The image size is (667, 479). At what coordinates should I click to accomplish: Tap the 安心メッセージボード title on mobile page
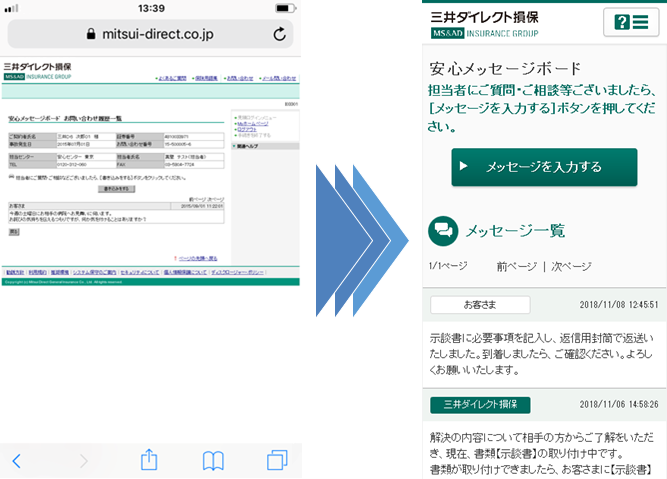pyautogui.click(x=505, y=68)
